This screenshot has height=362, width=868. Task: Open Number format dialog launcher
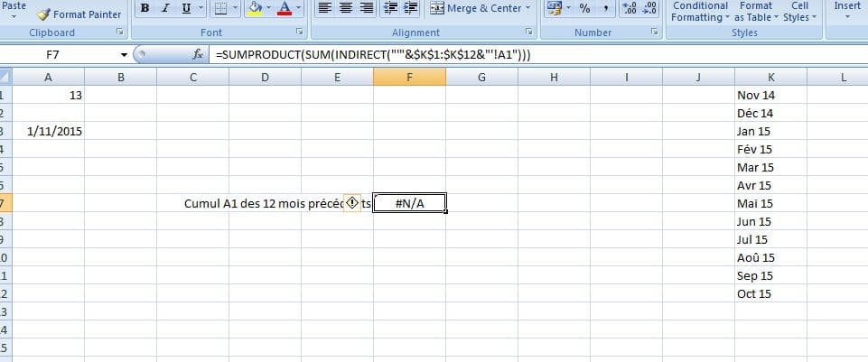coord(656,32)
